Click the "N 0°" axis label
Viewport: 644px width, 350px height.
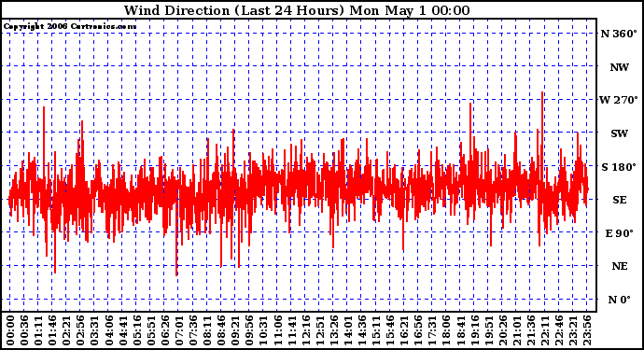coord(619,300)
